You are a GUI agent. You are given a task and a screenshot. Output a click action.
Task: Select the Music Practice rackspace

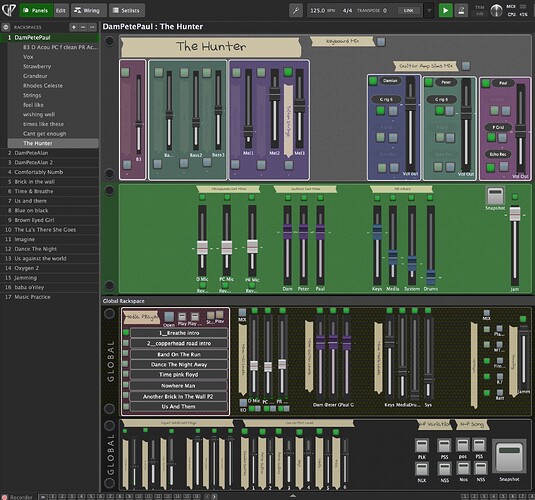[x=50, y=297]
